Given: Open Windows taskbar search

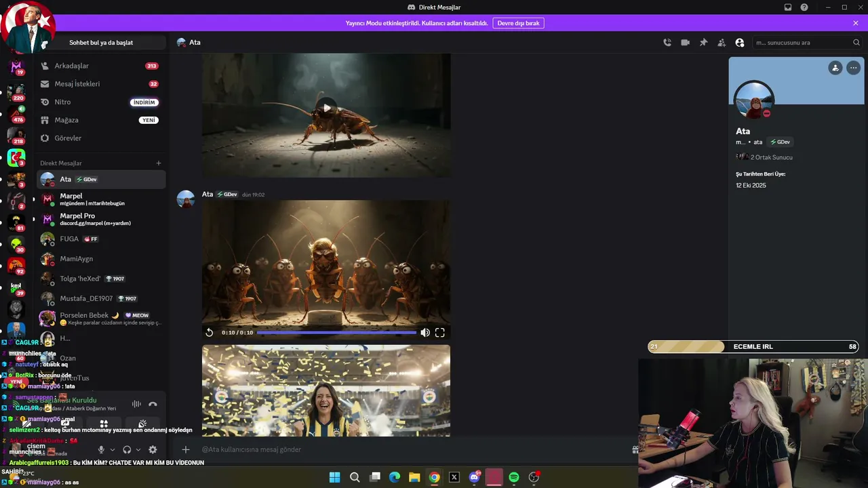Looking at the screenshot, I should [355, 477].
